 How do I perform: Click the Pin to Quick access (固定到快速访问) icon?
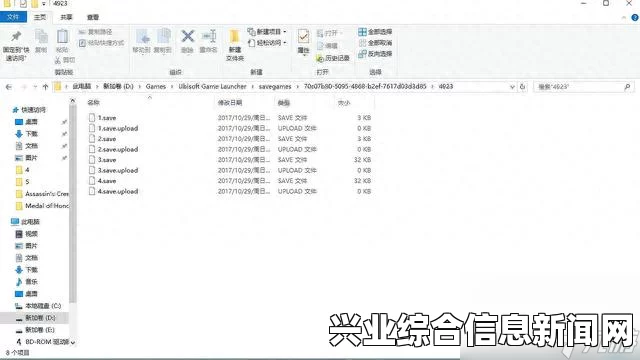[16, 37]
